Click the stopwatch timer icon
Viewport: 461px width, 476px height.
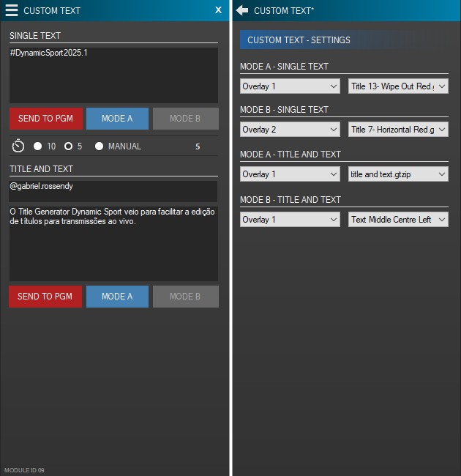click(x=18, y=146)
